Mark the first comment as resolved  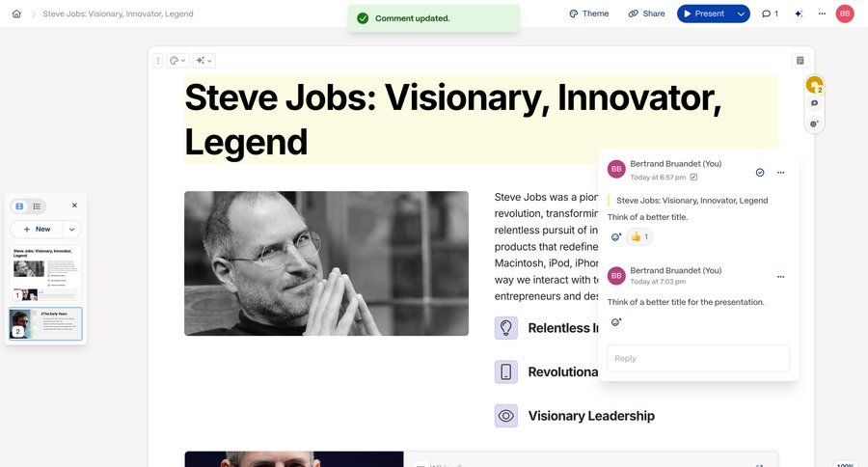pos(760,172)
